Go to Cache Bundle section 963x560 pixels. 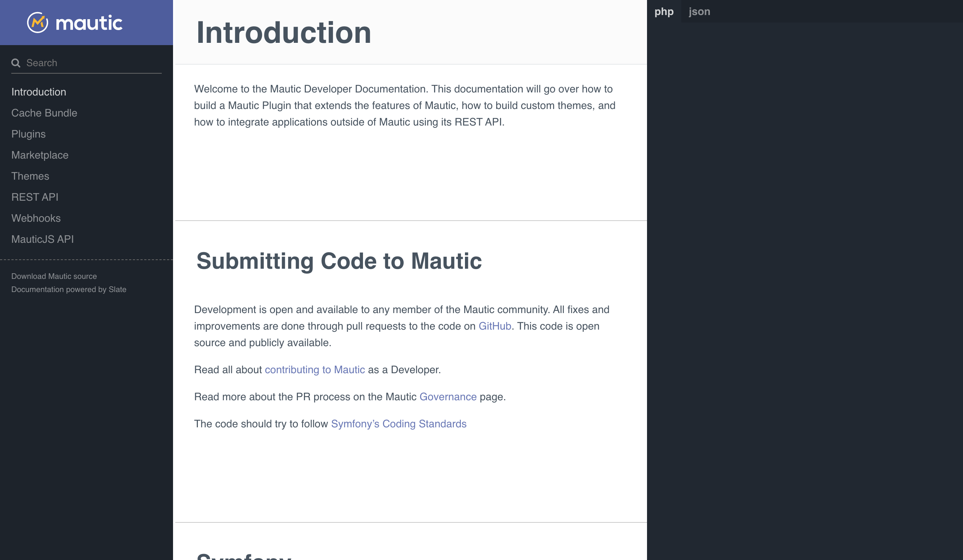44,113
